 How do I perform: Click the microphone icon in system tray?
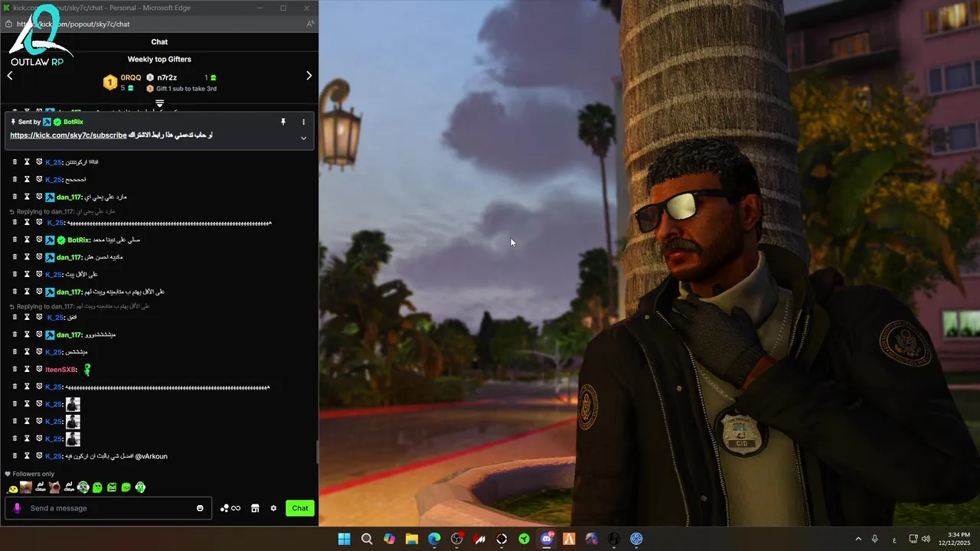coord(874,539)
